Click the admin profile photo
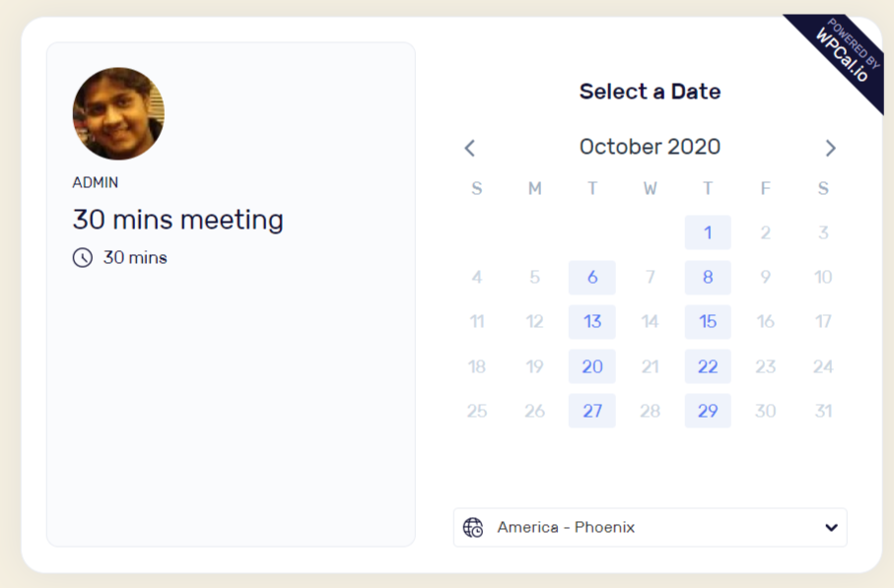 (x=118, y=113)
